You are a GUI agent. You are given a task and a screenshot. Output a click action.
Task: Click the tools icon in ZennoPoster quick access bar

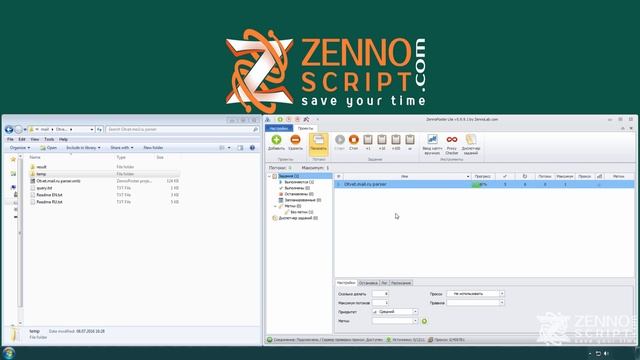pyautogui.click(x=306, y=119)
